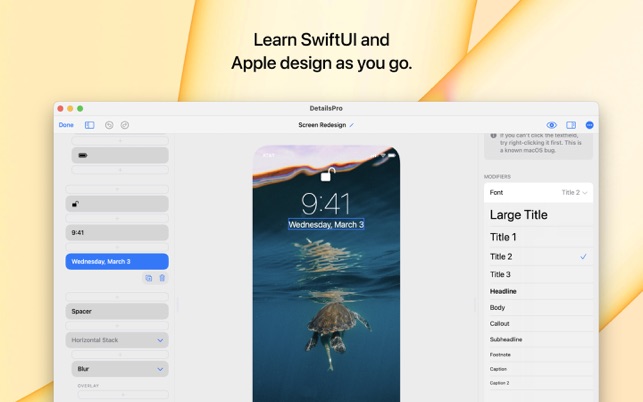Click the undo arrow icon
643x402 pixels.
click(109, 125)
